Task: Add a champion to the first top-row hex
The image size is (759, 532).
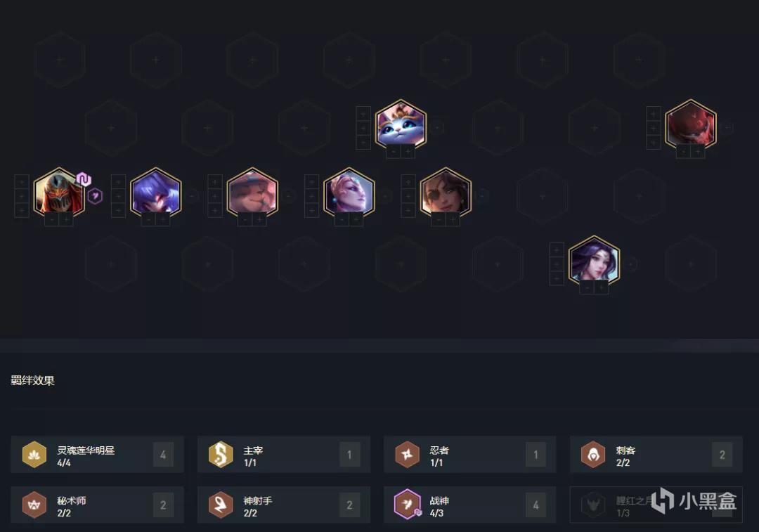Action: (x=60, y=60)
